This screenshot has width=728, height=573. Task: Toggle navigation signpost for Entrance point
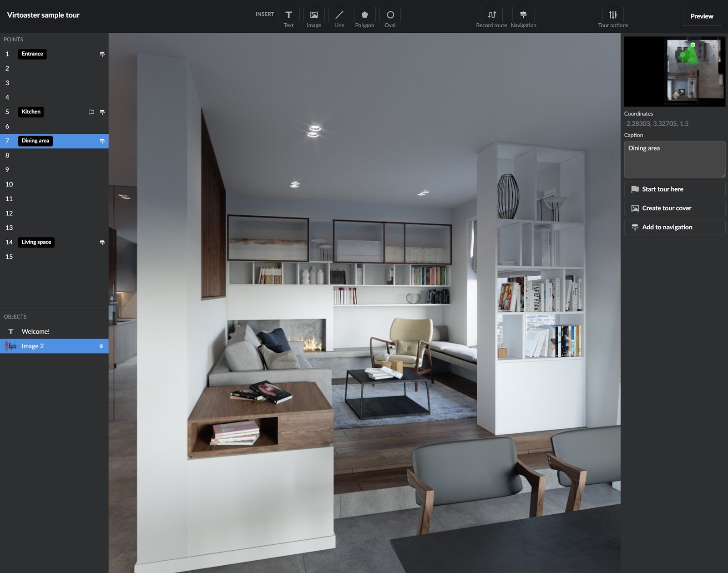point(102,54)
